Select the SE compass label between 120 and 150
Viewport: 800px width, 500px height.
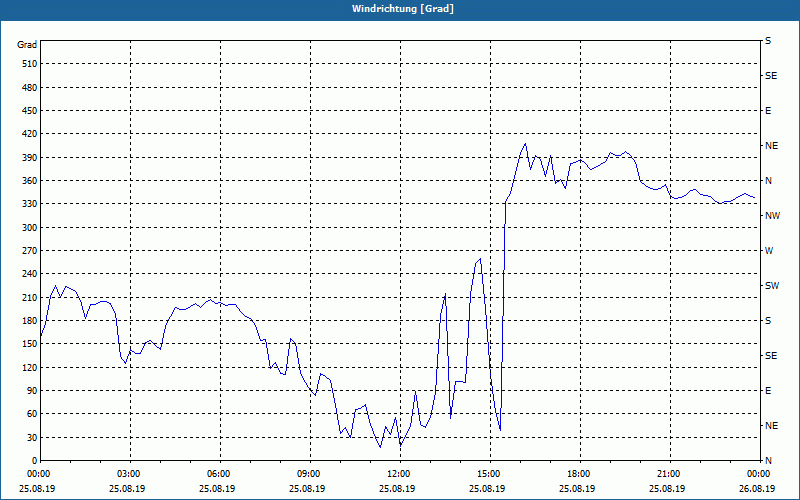(771, 356)
